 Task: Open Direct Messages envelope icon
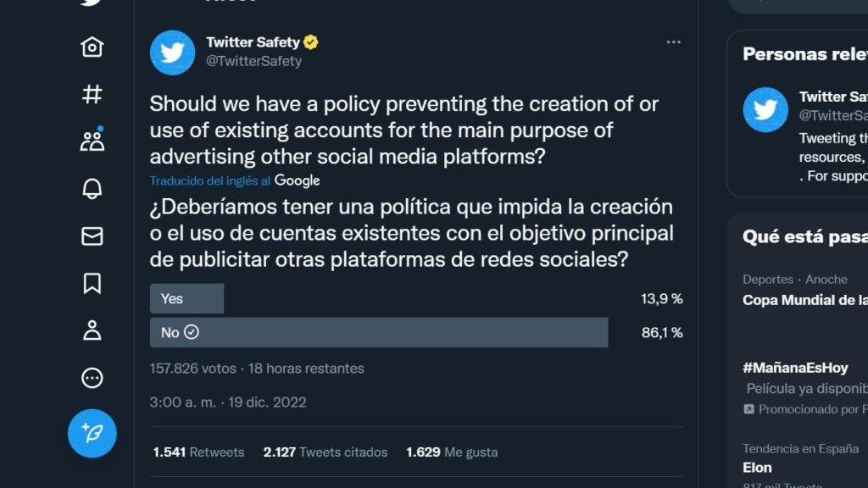click(92, 238)
